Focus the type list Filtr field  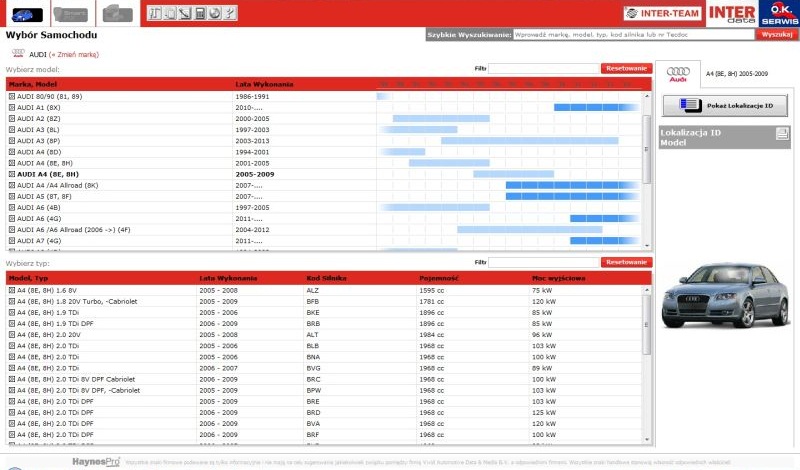(543, 262)
